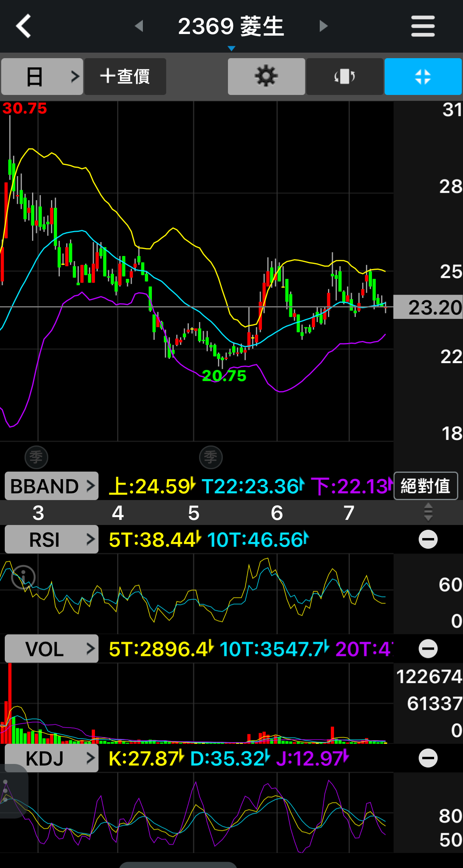Tap the high price label 30.75
Viewport: 463px width, 868px height.
tap(25, 108)
